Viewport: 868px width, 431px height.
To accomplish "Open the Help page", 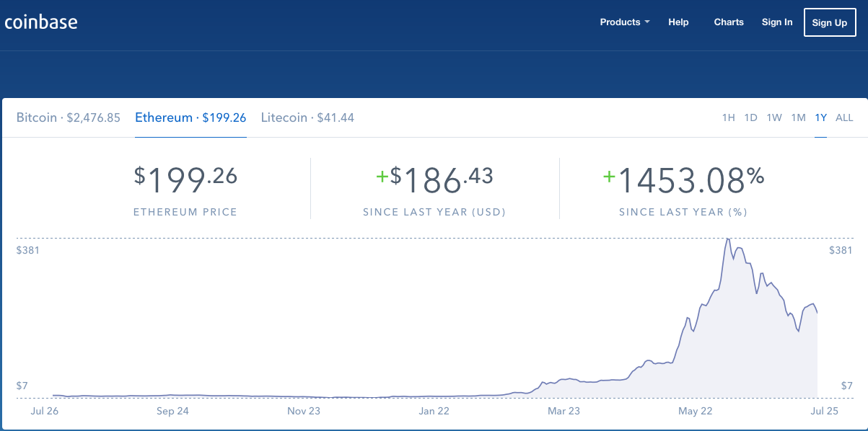I will [678, 22].
